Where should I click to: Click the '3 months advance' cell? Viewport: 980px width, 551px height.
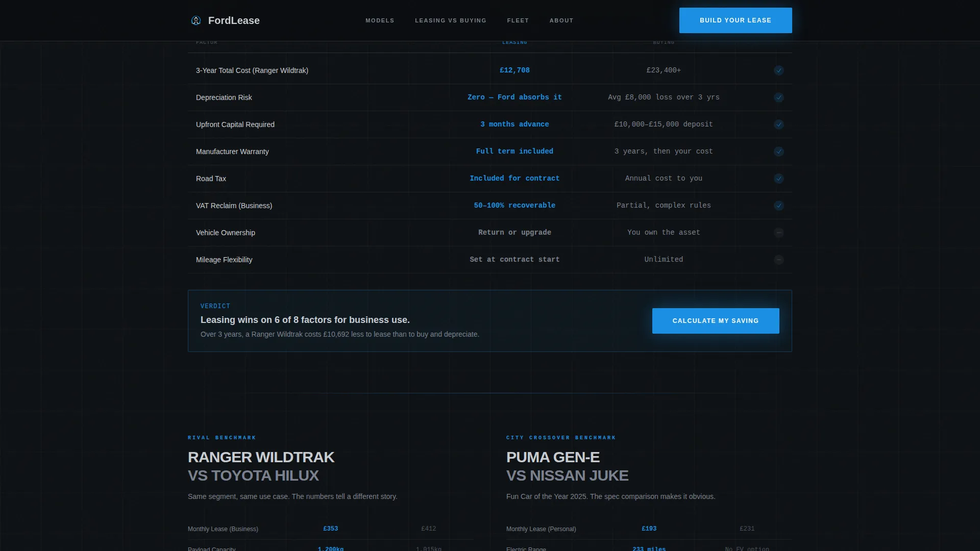tap(514, 124)
